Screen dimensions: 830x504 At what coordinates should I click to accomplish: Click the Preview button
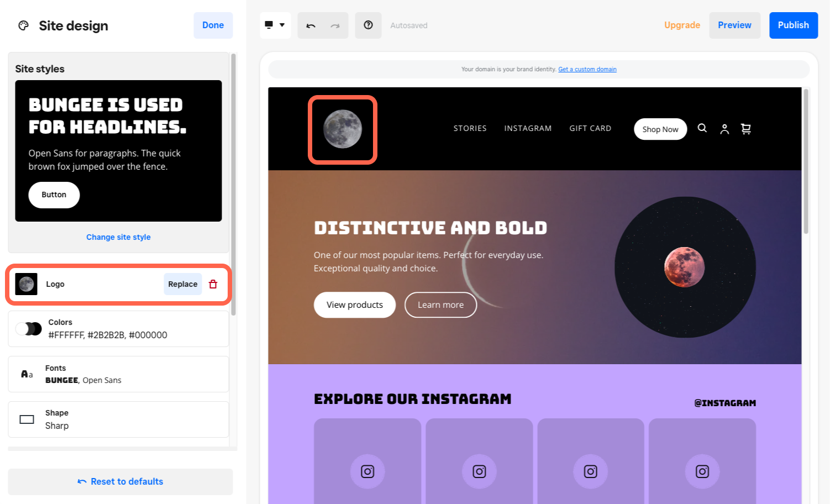[734, 25]
